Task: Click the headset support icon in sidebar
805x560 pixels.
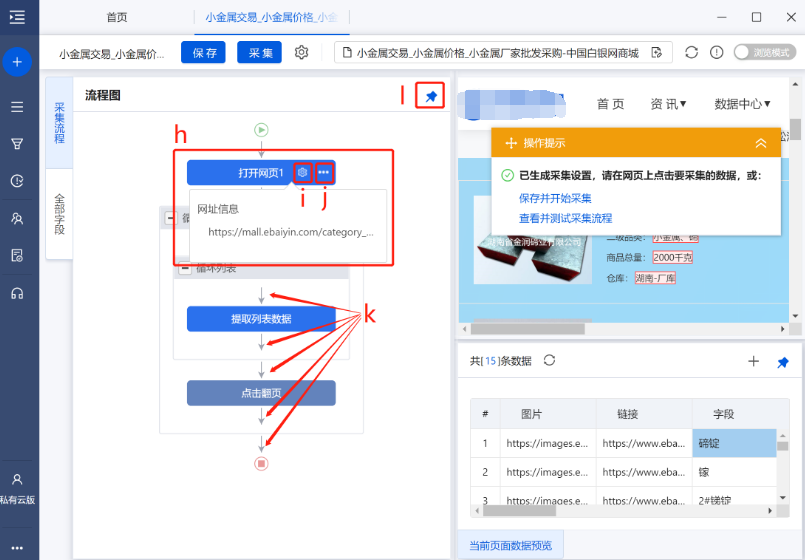Action: 17,293
